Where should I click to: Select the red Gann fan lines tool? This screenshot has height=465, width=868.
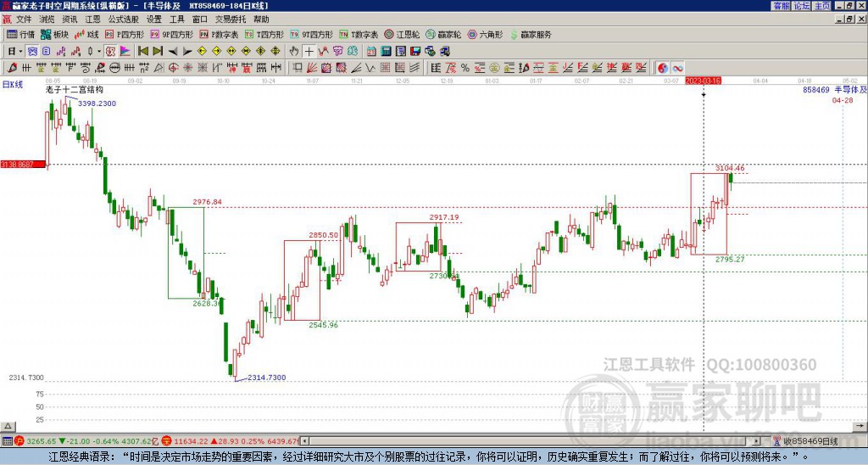pyautogui.click(x=312, y=68)
